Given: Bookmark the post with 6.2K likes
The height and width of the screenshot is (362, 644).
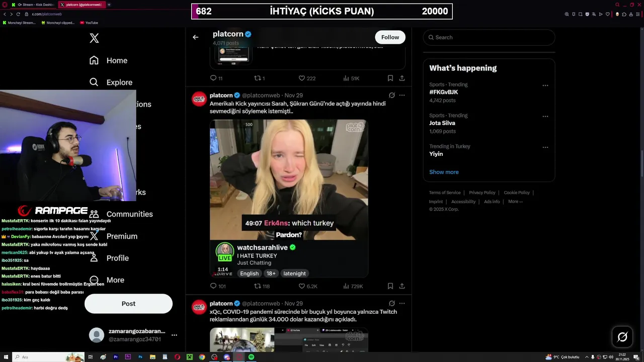Looking at the screenshot, I should click(390, 286).
